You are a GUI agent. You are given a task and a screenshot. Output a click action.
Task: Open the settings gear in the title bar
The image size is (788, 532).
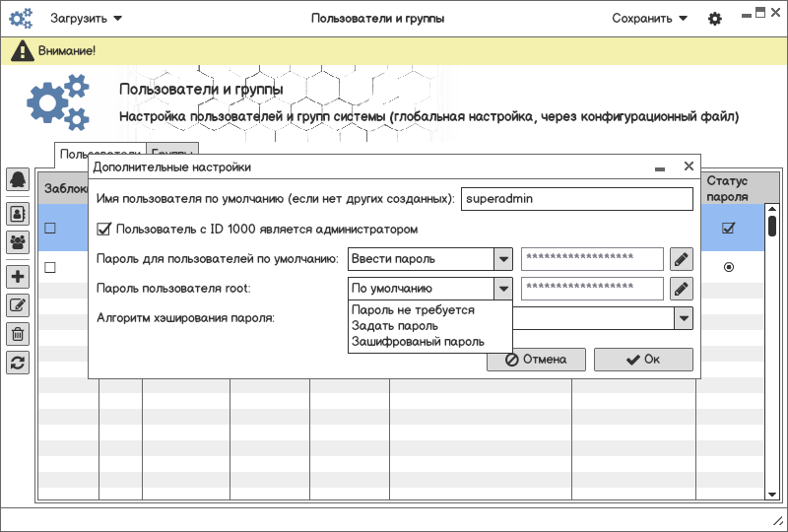coord(715,19)
